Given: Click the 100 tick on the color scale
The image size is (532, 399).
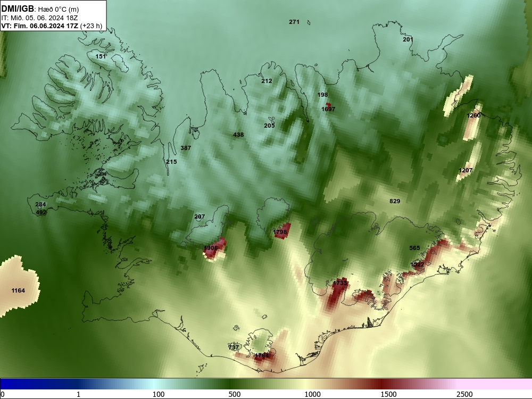Looking at the screenshot, I should point(159,394).
